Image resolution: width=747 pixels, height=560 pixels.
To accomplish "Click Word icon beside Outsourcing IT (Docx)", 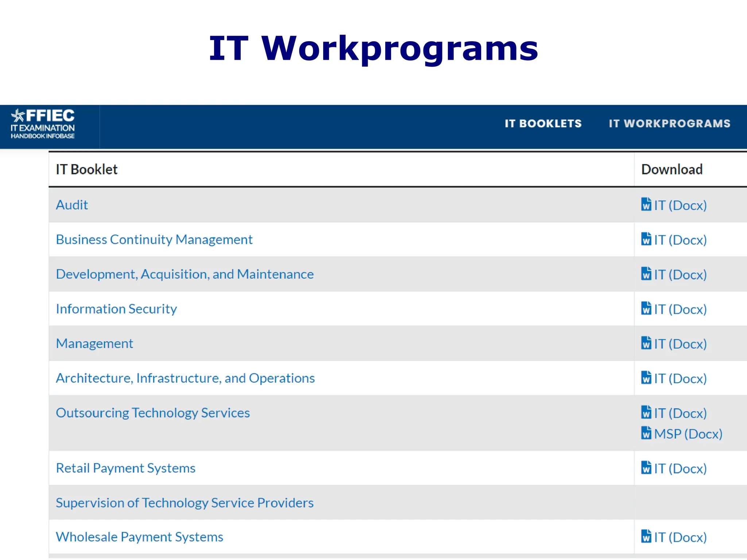I will pyautogui.click(x=646, y=412).
